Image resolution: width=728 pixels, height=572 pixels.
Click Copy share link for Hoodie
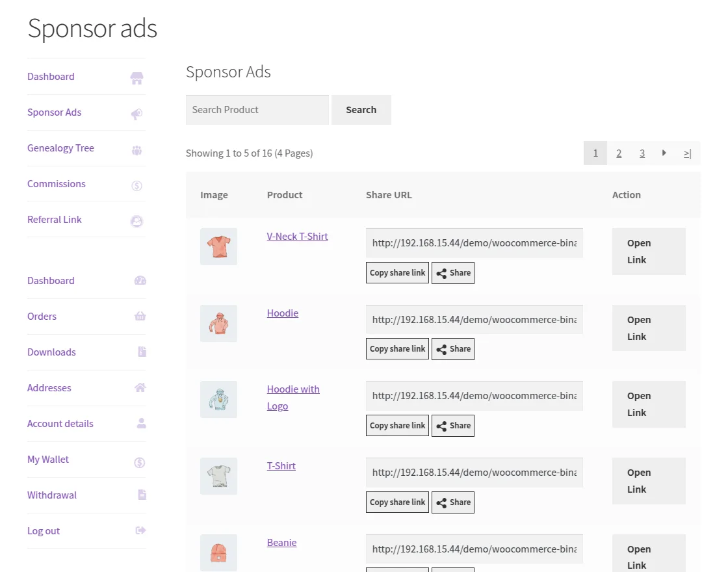pos(396,349)
